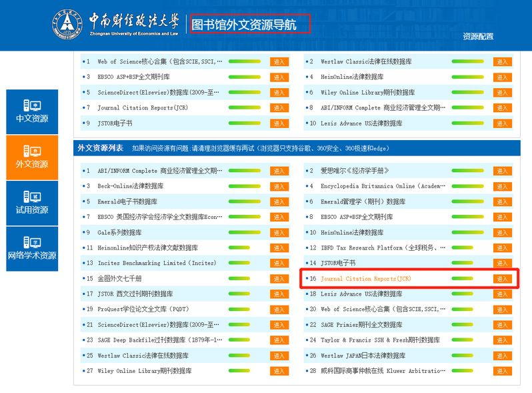The height and width of the screenshot is (393, 532).
Task: Click 进入 for Taylor & Francis SSH database
Action: coord(502,340)
